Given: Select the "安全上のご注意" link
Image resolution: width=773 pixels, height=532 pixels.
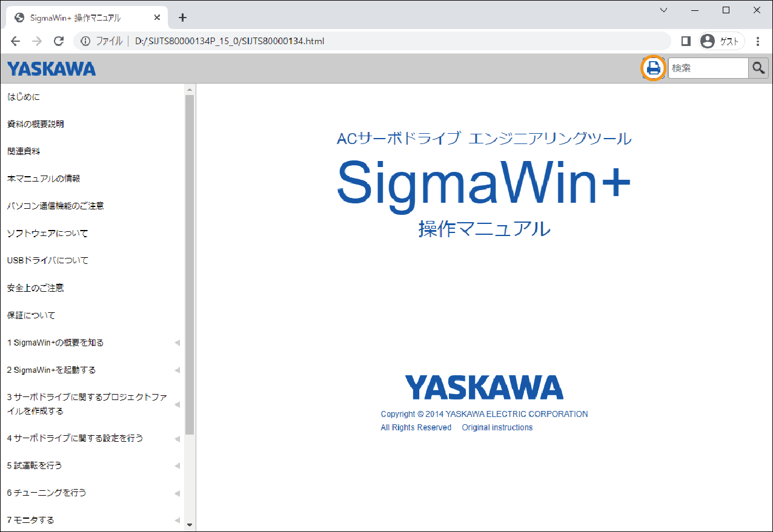Looking at the screenshot, I should 35,287.
